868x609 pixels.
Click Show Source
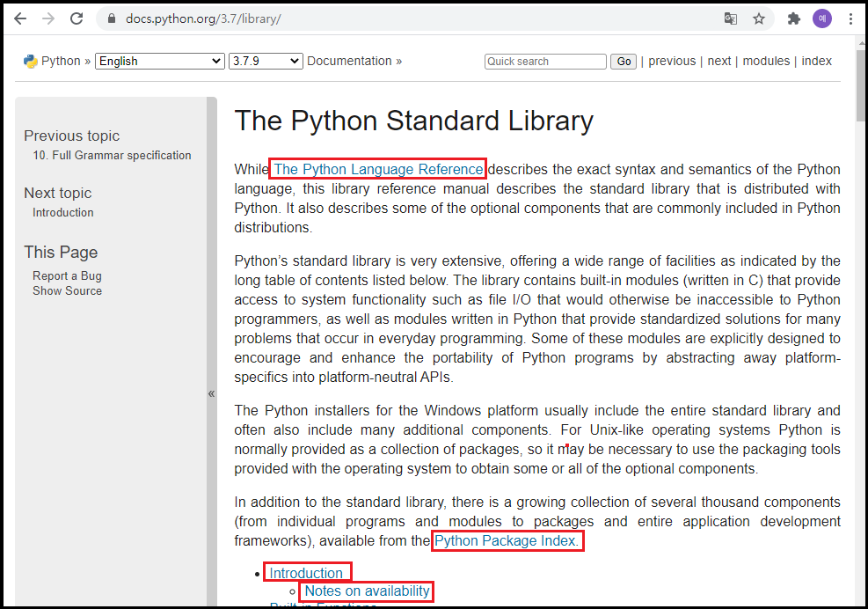(67, 290)
